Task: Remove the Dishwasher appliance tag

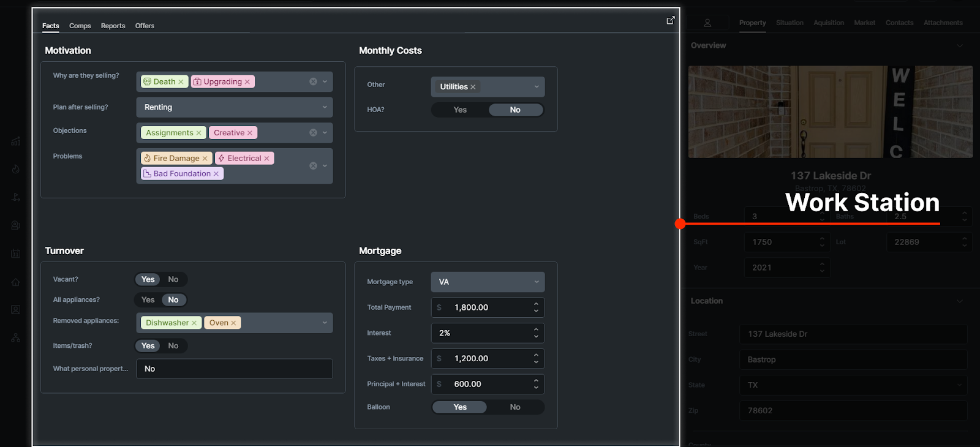Action: 194,323
